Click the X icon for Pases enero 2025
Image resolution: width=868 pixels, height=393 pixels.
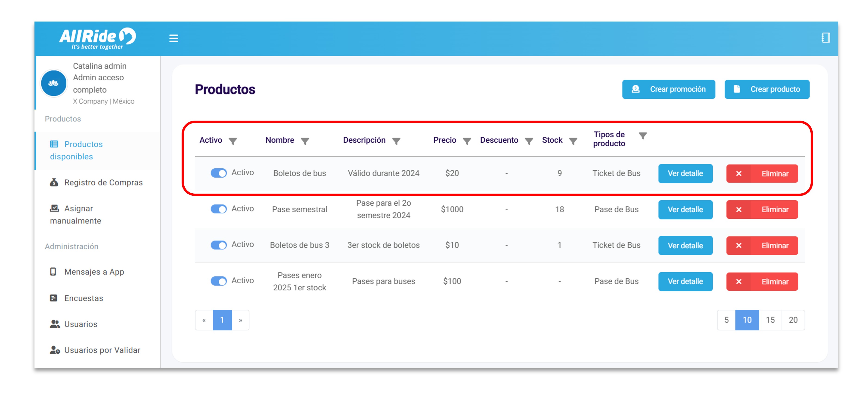(x=739, y=281)
